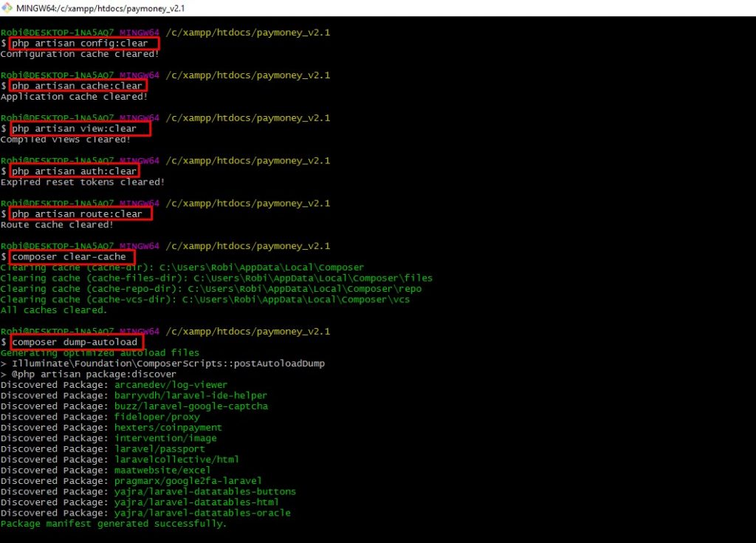The width and height of the screenshot is (756, 543).
Task: Click the php artisan config:clear command
Action: (80, 43)
